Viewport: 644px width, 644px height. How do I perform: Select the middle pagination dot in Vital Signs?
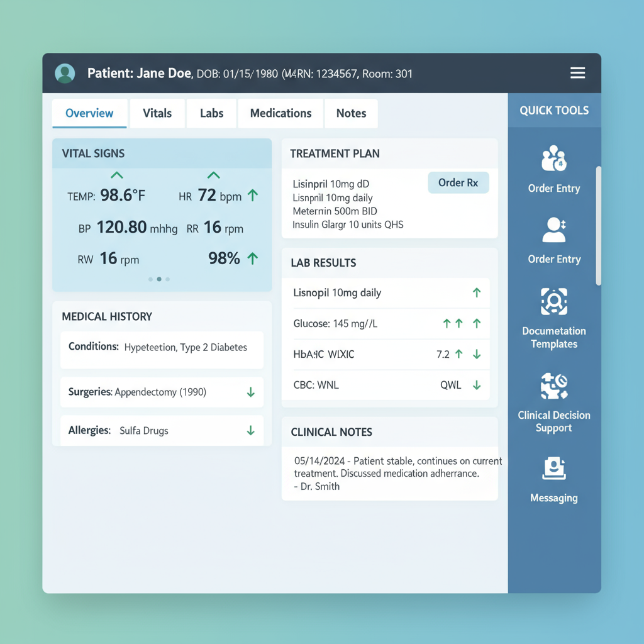(x=158, y=279)
